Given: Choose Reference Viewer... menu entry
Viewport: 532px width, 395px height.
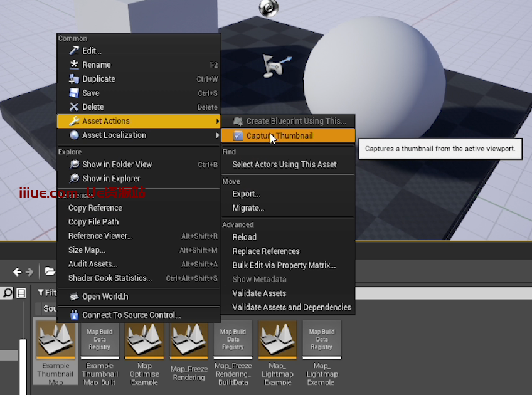Looking at the screenshot, I should [x=100, y=236].
